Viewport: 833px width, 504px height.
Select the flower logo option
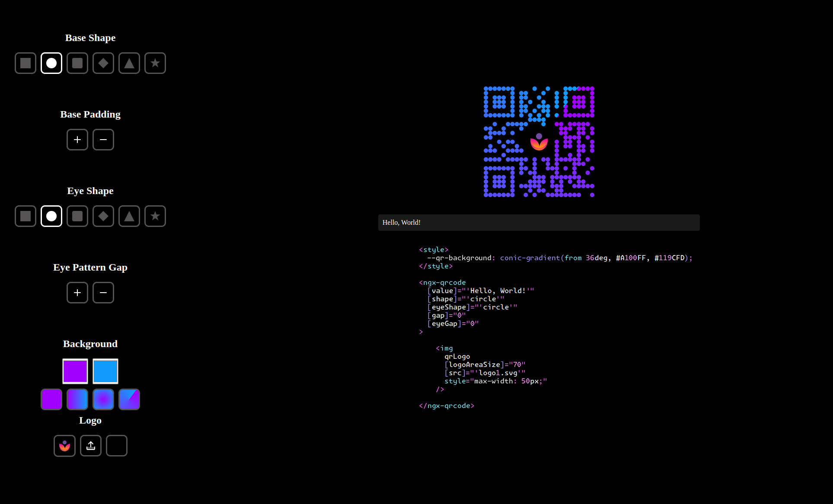[64, 446]
